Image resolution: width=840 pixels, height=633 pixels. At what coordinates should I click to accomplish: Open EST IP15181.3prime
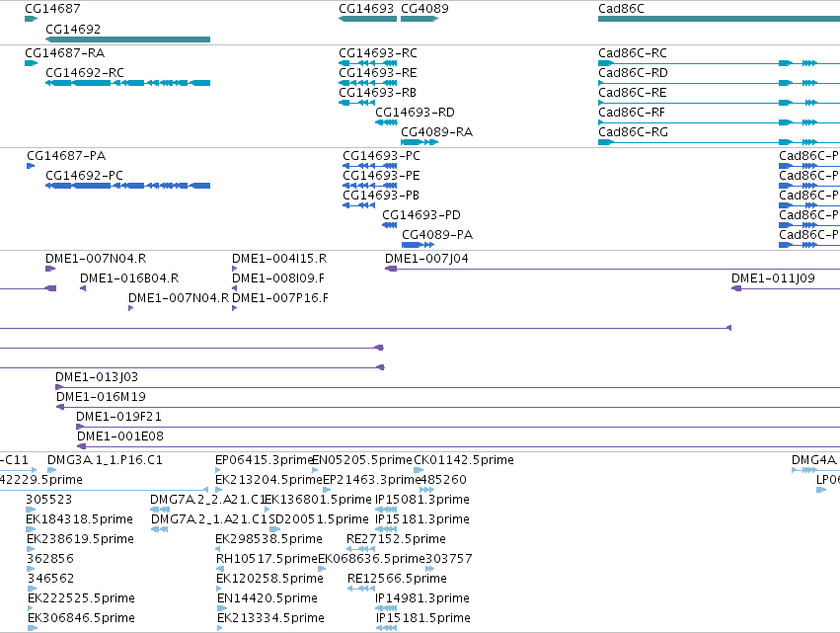coord(422,519)
